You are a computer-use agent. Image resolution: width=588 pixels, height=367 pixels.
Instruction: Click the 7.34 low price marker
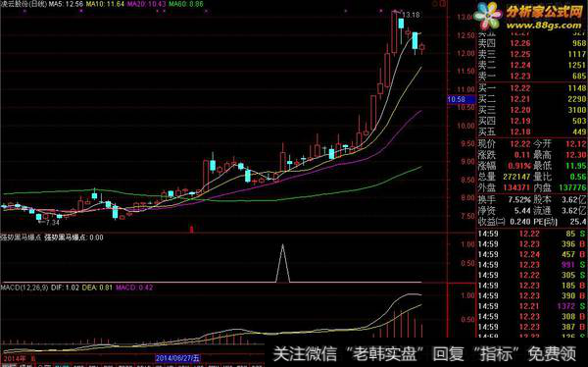[52, 223]
